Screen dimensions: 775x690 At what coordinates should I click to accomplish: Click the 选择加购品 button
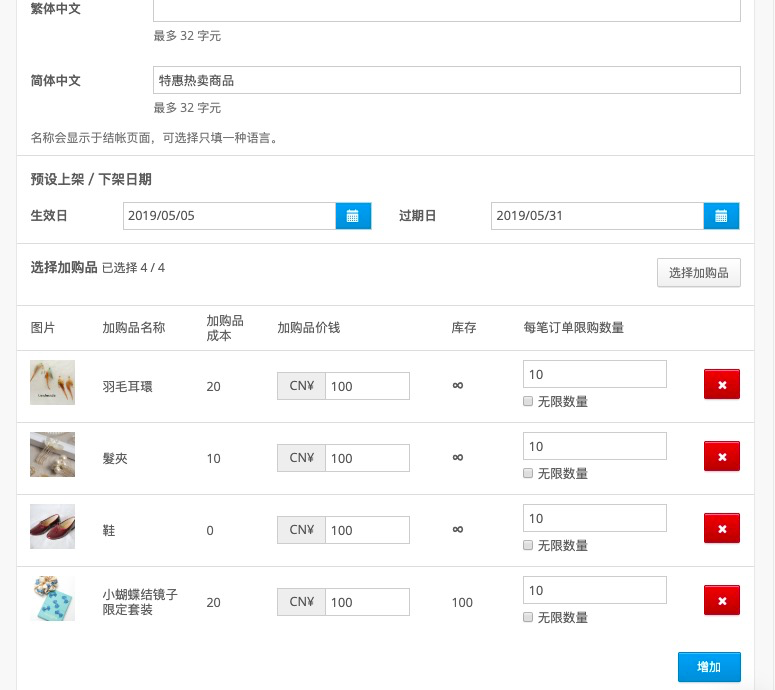[x=698, y=272]
